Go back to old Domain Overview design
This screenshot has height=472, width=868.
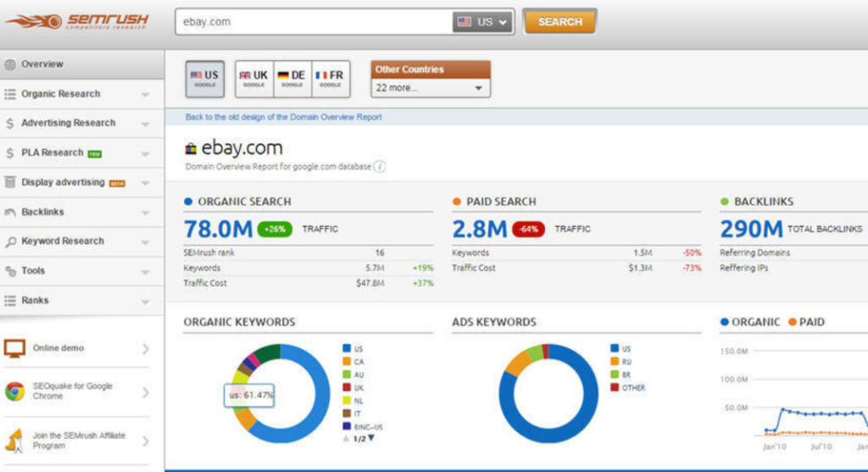tap(283, 117)
